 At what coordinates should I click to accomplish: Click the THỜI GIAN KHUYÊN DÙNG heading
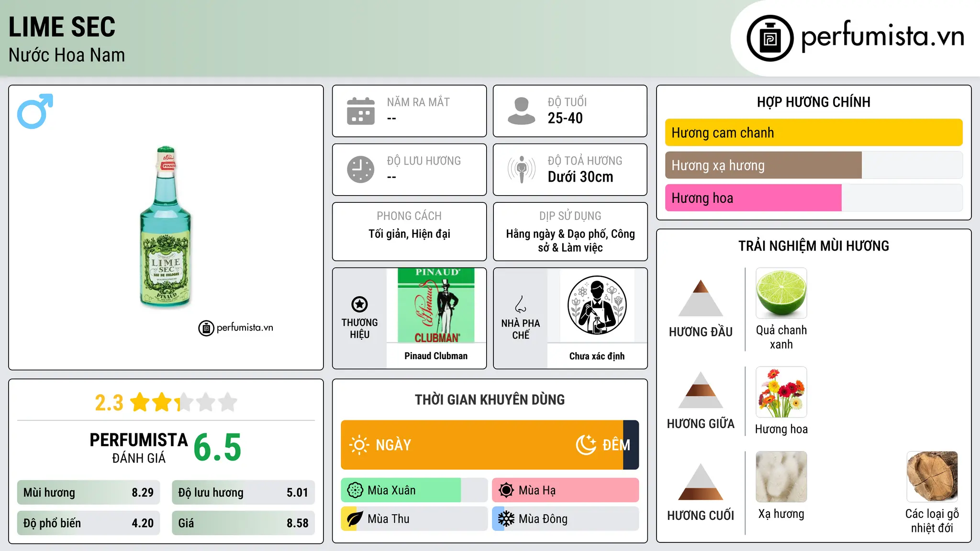point(490,399)
